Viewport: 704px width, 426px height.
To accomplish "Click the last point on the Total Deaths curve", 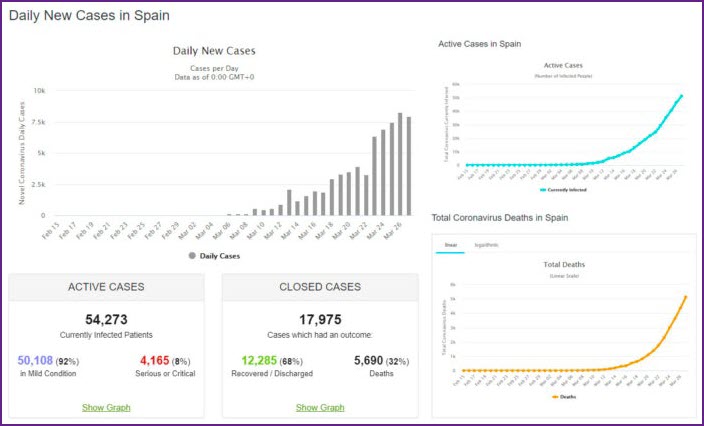I will pyautogui.click(x=685, y=296).
